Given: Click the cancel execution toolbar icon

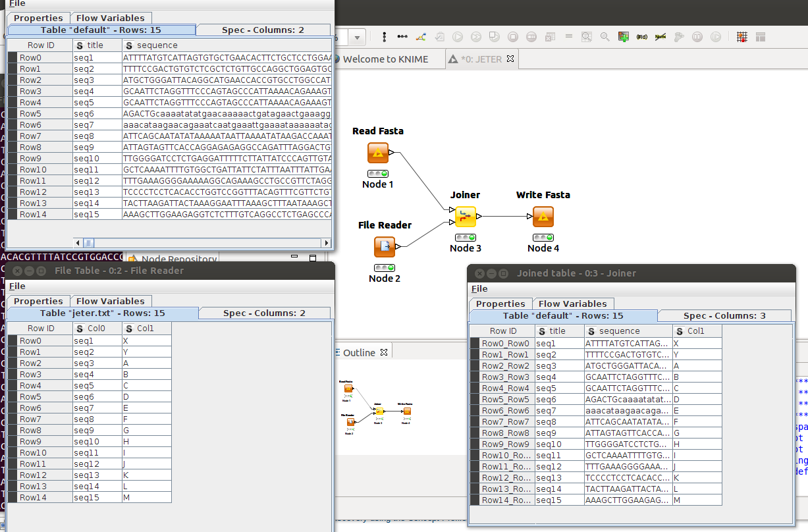Looking at the screenshot, I should click(512, 36).
